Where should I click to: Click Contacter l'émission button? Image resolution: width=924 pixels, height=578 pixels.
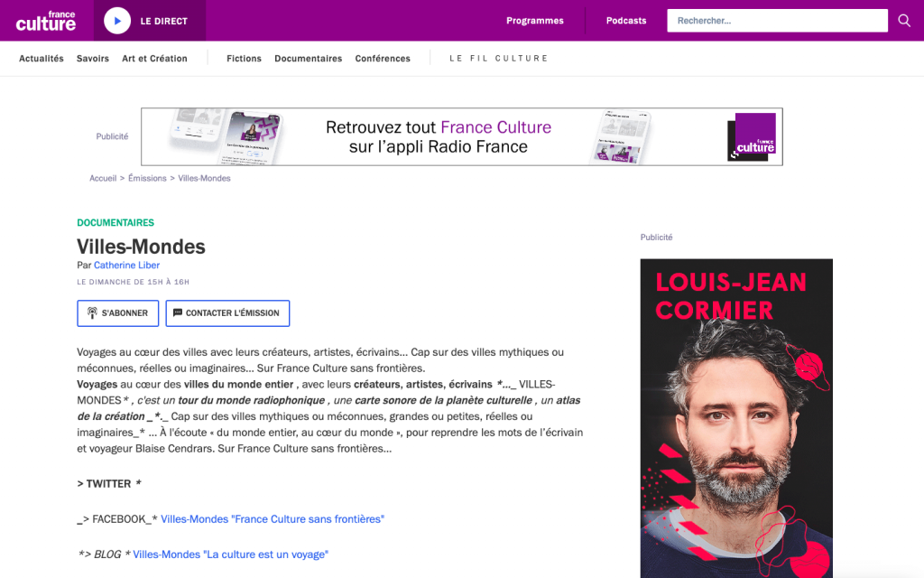227,313
